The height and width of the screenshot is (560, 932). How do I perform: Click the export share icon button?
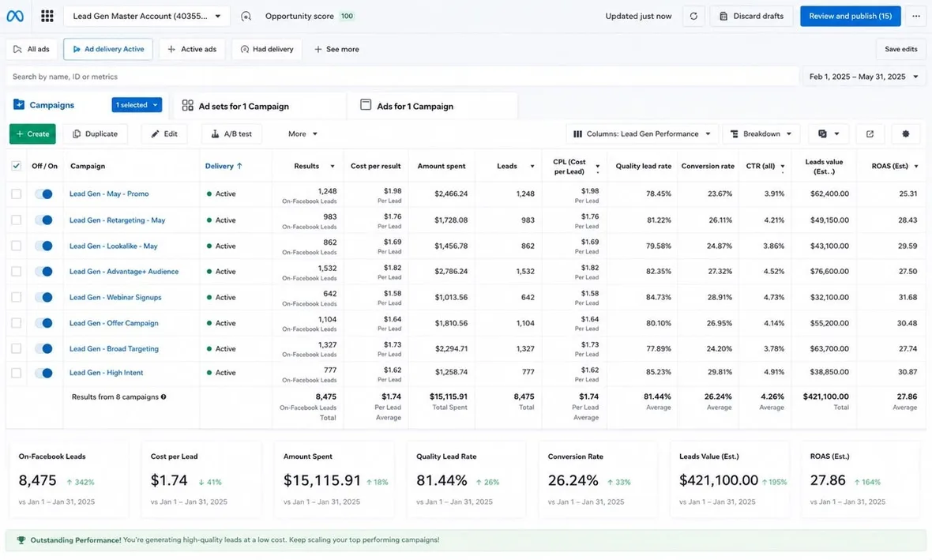[870, 133]
